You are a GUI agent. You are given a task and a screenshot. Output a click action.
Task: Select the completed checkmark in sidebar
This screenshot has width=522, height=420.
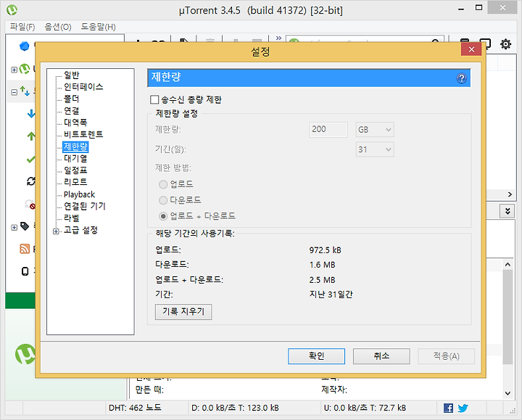pos(30,160)
